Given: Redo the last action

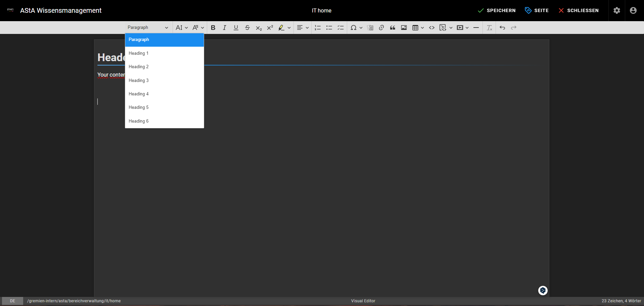Looking at the screenshot, I should (x=514, y=28).
